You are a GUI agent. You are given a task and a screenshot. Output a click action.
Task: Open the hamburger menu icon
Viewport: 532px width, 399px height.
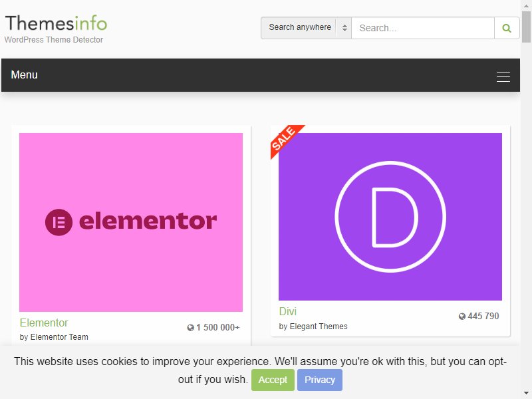pyautogui.click(x=503, y=76)
